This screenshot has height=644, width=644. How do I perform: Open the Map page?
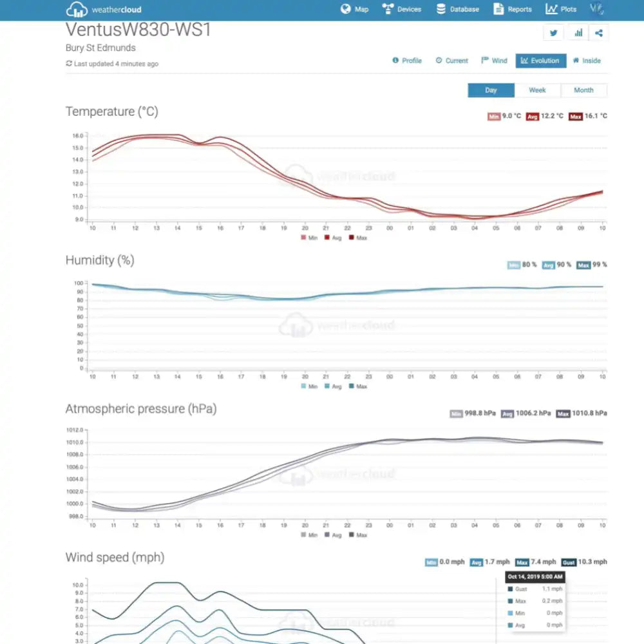[355, 10]
